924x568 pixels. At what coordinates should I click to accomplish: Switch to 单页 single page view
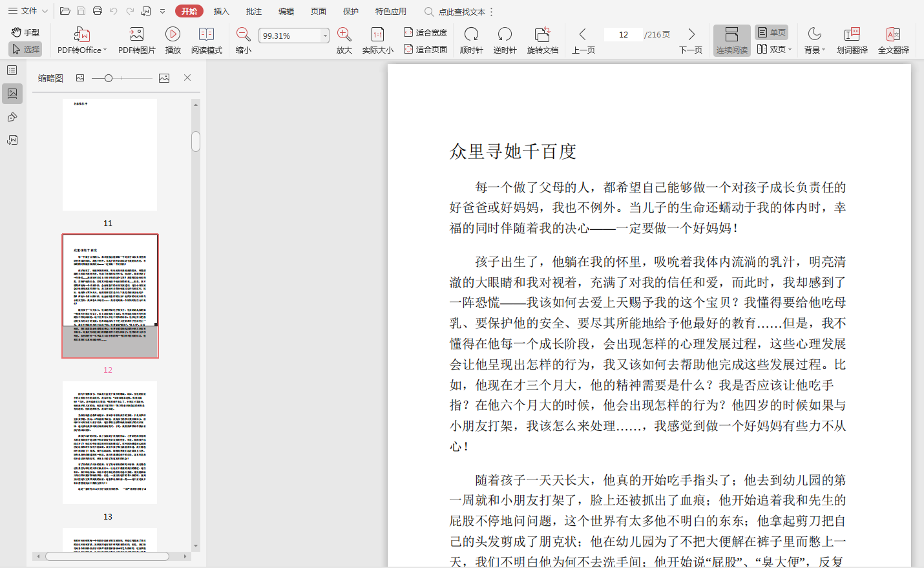(x=772, y=32)
